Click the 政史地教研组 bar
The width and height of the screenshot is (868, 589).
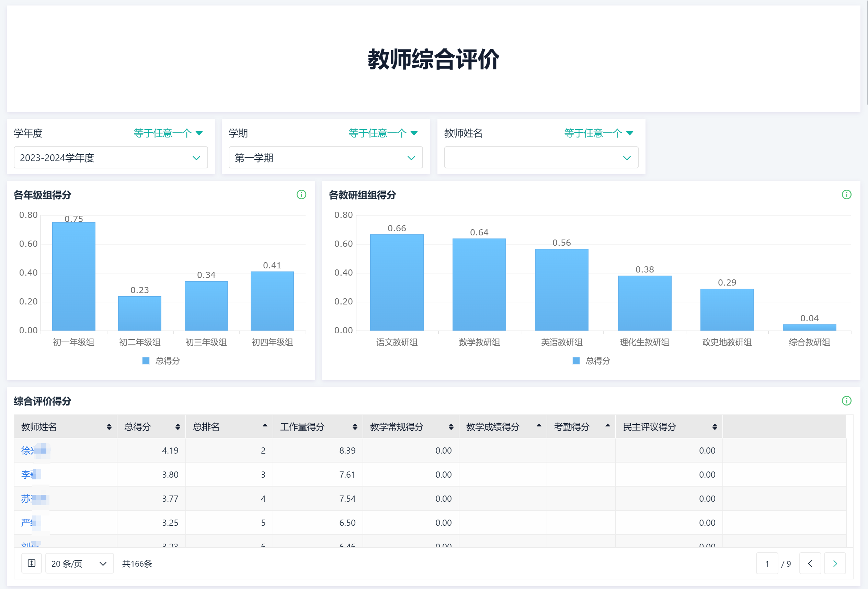[727, 310]
